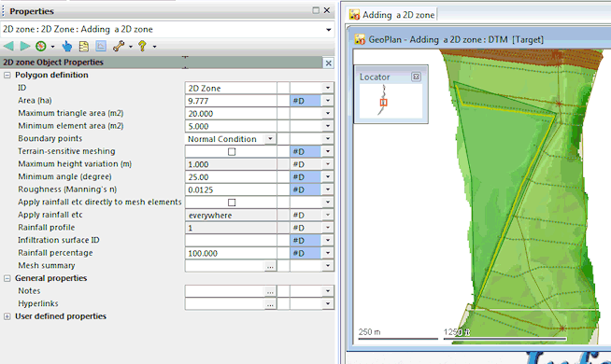This screenshot has height=364, width=611.
Task: Click the Roughness Manning's n field 0.0125
Action: click(231, 189)
